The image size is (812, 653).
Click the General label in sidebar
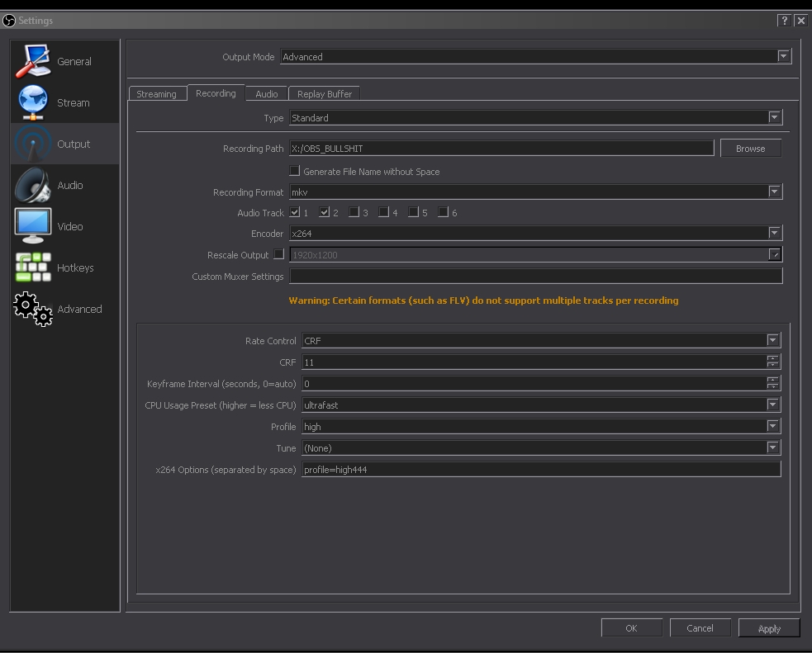[x=74, y=62]
